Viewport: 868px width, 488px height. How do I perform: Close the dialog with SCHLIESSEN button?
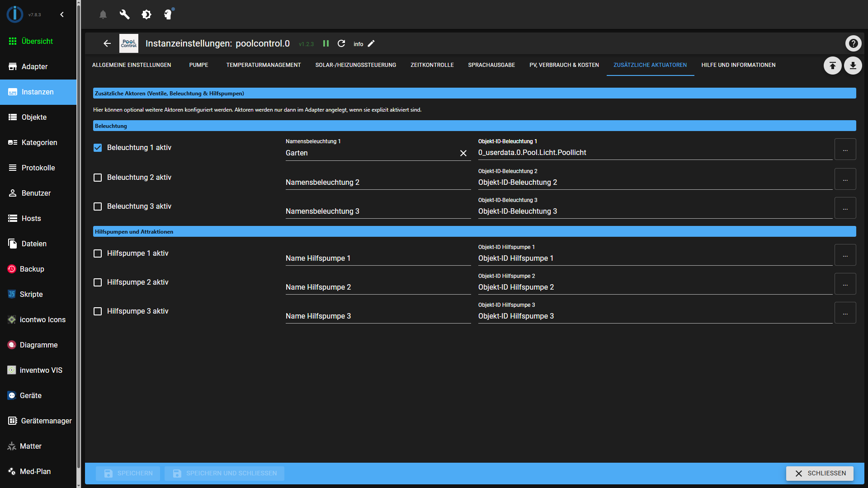point(820,473)
